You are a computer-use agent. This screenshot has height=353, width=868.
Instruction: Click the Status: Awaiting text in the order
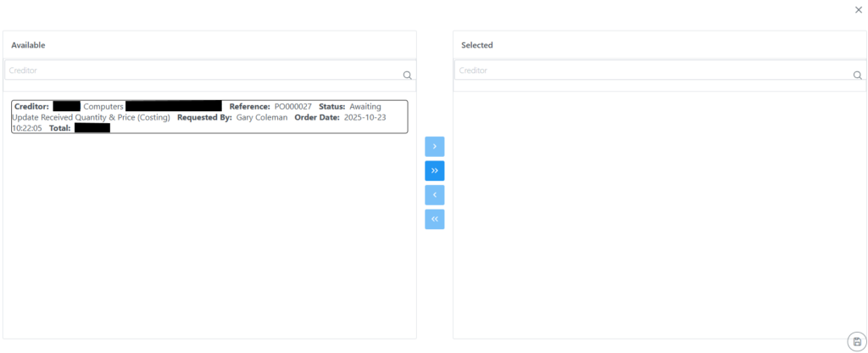[349, 106]
